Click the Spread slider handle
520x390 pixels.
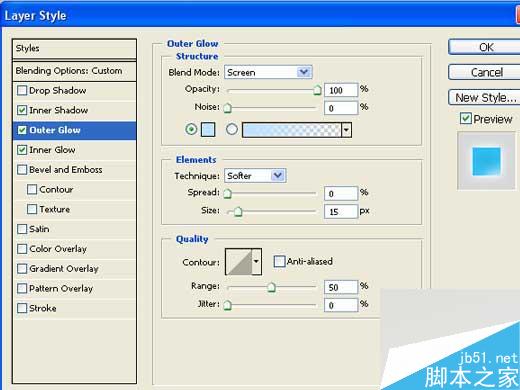(227, 194)
